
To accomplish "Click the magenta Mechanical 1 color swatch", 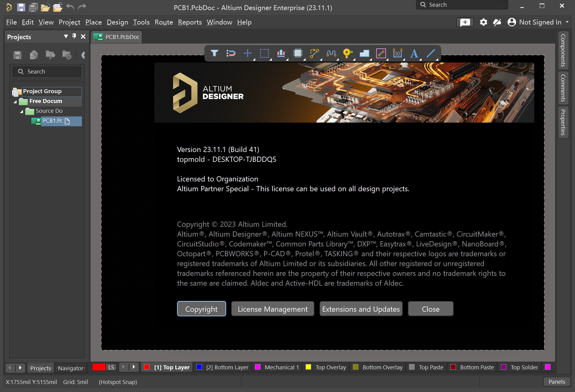I will 258,367.
